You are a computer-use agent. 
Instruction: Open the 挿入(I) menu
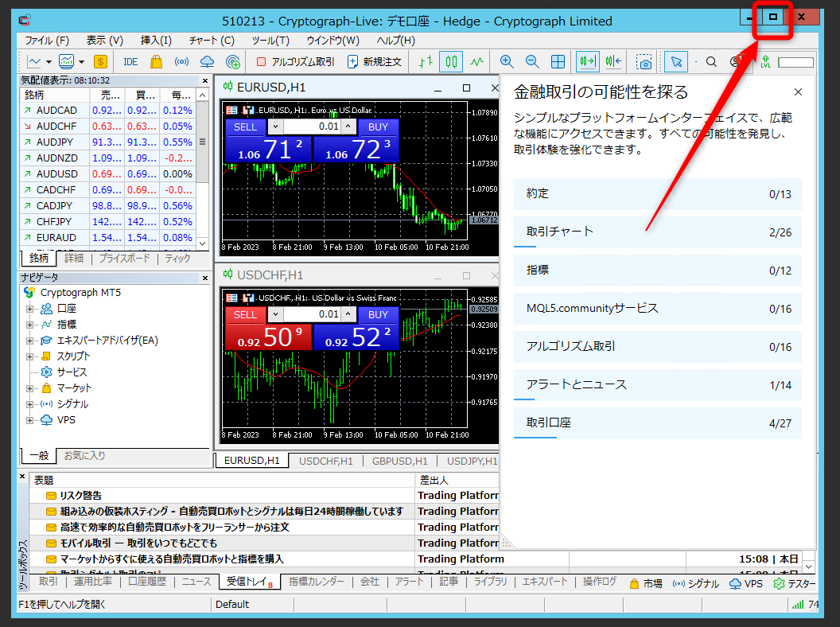click(x=156, y=41)
